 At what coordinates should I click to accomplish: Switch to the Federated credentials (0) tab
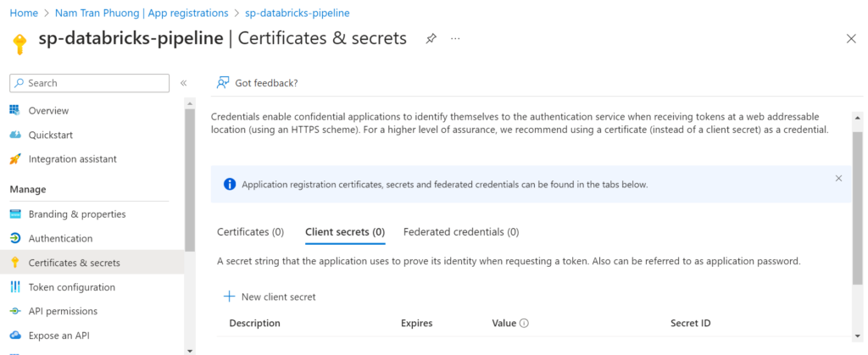tap(461, 231)
